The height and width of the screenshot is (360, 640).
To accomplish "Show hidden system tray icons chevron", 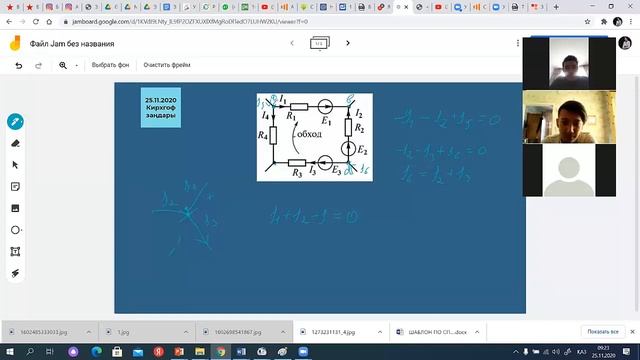I will (516, 352).
